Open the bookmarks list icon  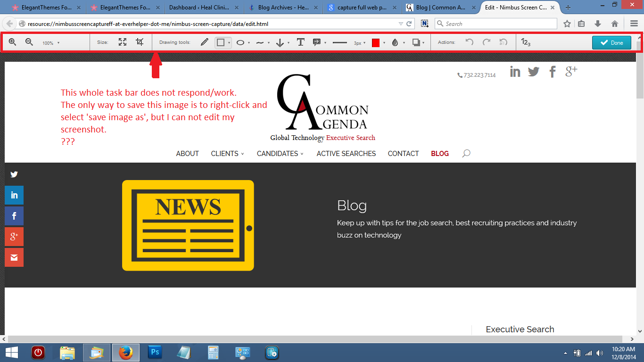tap(581, 24)
